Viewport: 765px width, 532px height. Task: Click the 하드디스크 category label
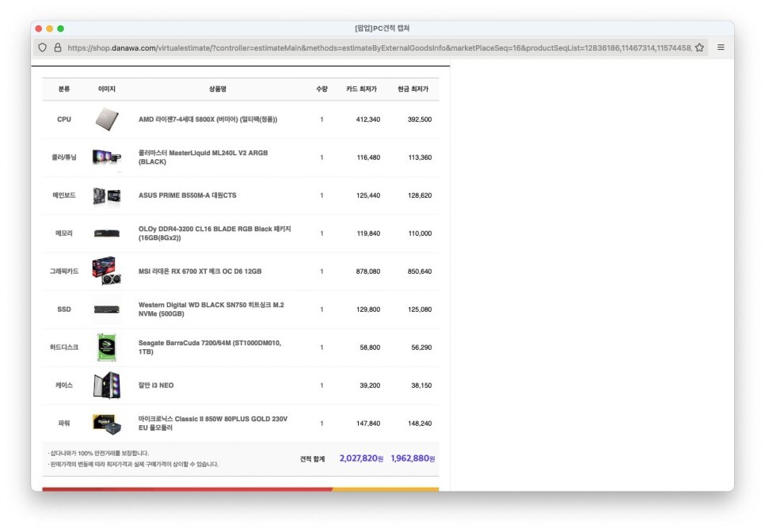click(x=64, y=348)
